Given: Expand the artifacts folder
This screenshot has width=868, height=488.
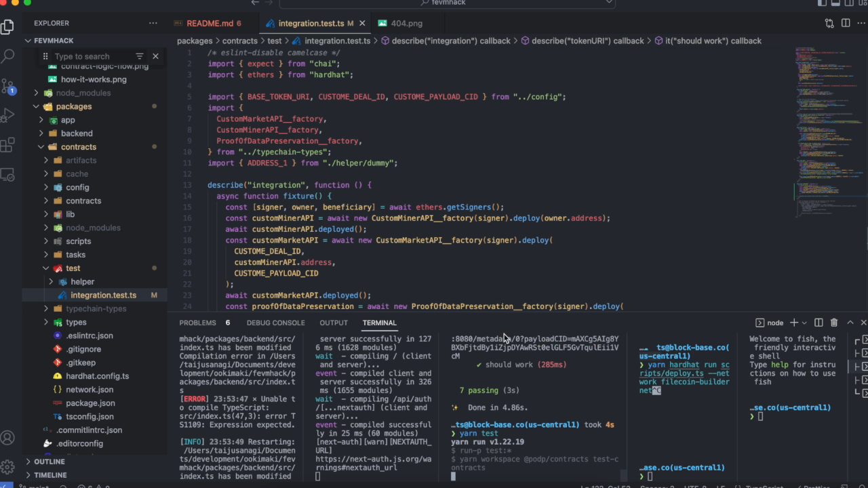Looking at the screenshot, I should point(94,161).
